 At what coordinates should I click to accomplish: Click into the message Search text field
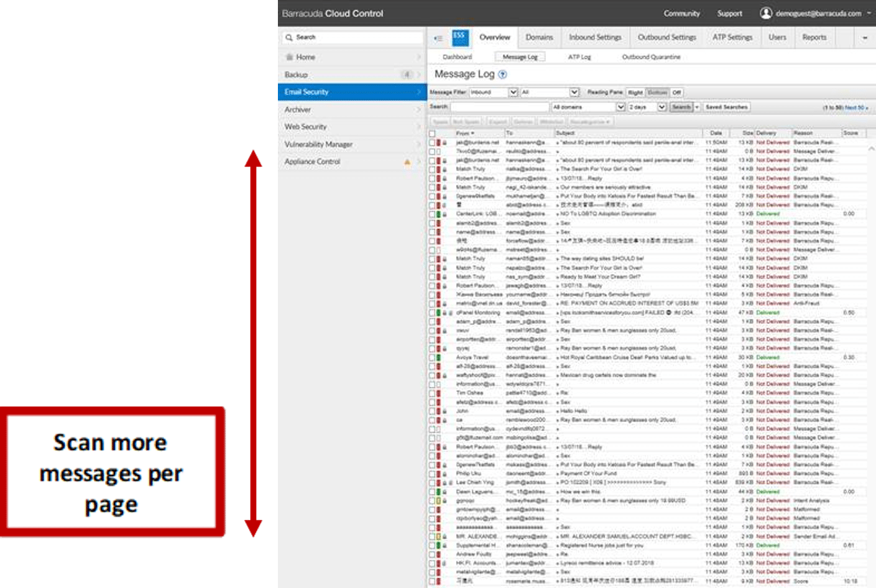tap(499, 107)
